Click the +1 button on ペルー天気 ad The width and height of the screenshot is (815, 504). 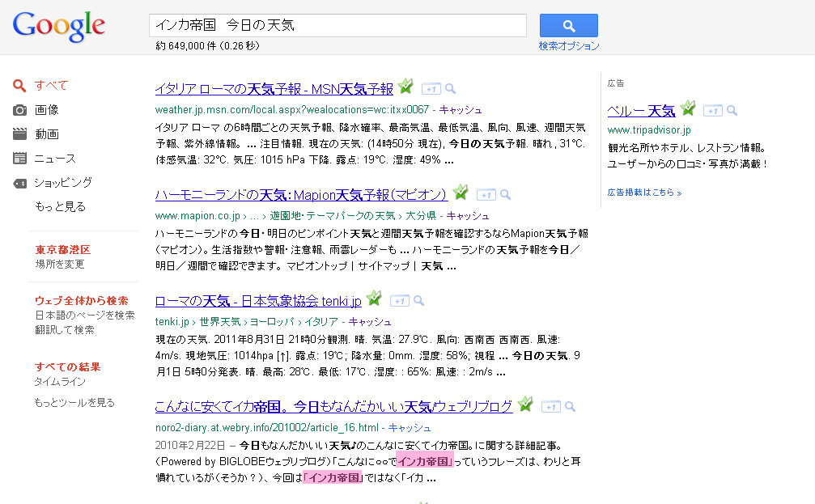[x=712, y=111]
